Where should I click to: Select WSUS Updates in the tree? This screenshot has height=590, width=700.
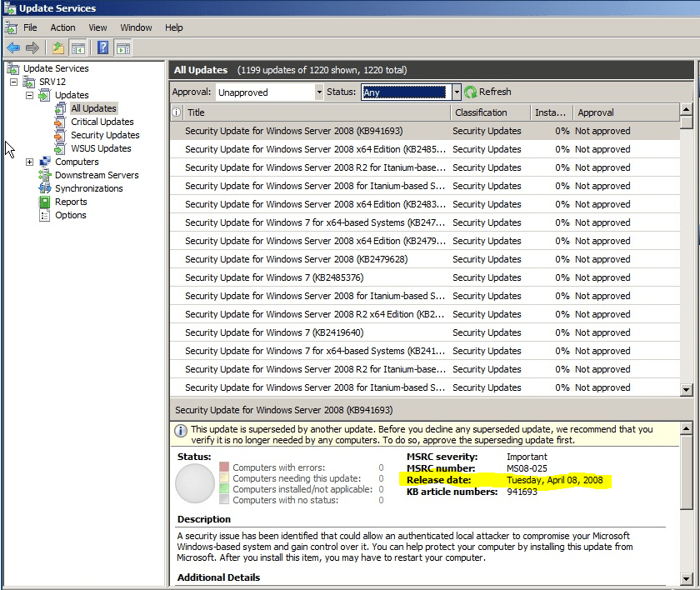pos(101,148)
